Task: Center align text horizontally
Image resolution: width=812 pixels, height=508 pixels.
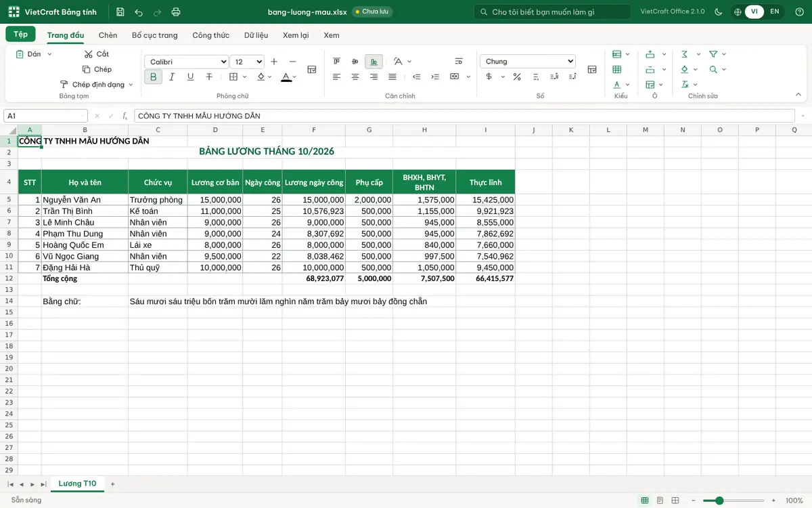Action: [355, 77]
